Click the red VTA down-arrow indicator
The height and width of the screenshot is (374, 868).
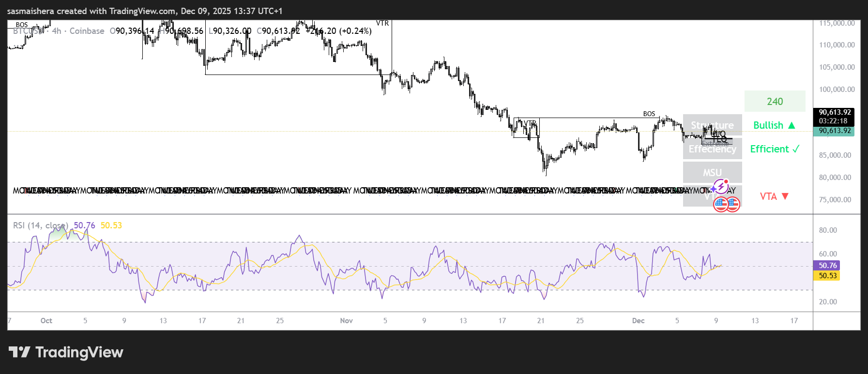pos(774,196)
